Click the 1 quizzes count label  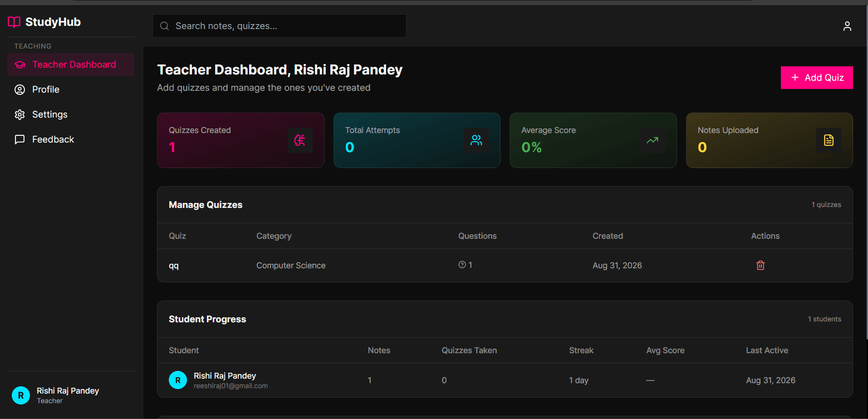click(x=826, y=205)
